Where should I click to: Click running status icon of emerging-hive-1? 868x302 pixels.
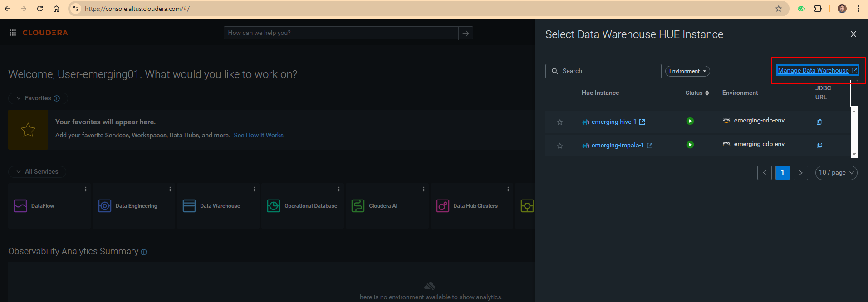pos(690,121)
